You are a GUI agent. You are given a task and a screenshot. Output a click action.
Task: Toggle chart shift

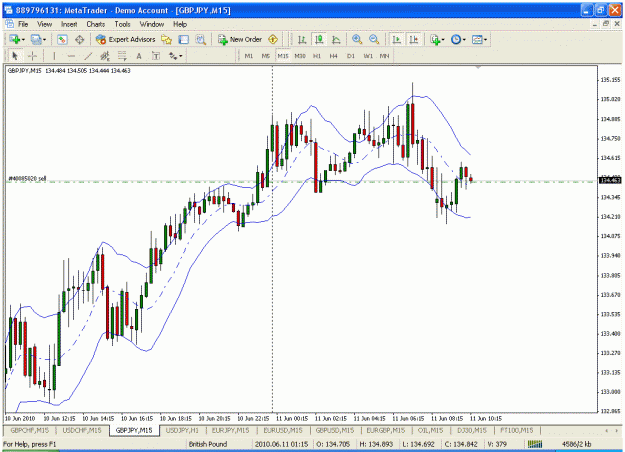tap(414, 39)
